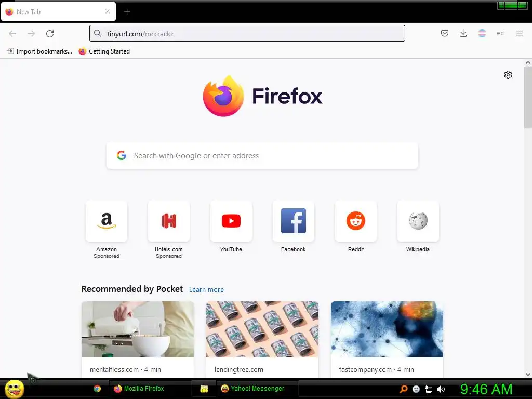The height and width of the screenshot is (399, 532).
Task: Open the new tab personalize gear icon
Action: click(x=508, y=75)
